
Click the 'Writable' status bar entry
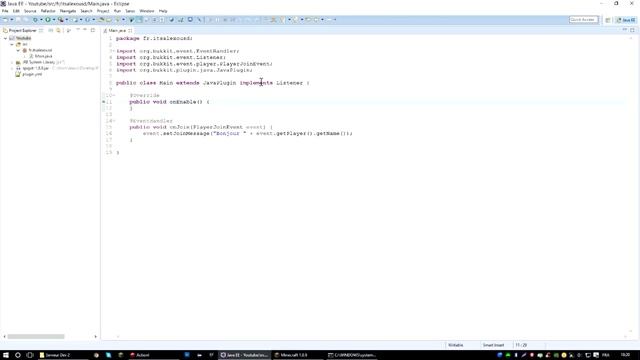456,345
